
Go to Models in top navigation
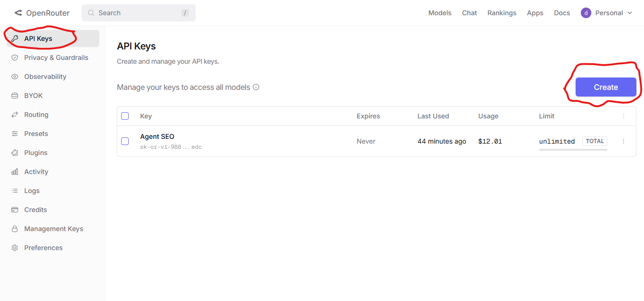pyautogui.click(x=440, y=13)
